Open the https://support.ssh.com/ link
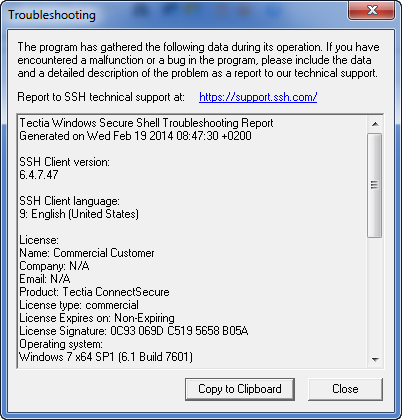 pos(258,97)
